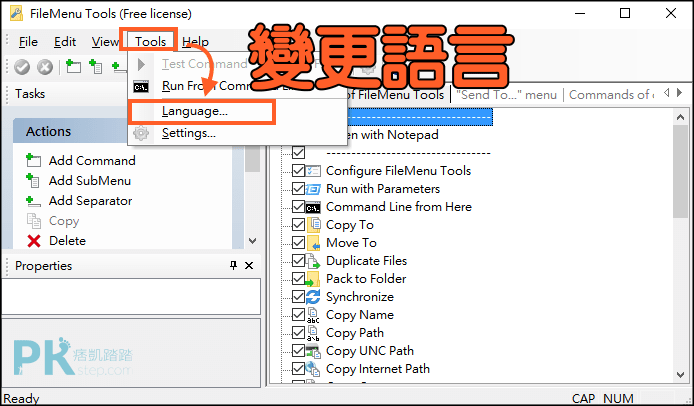The width and height of the screenshot is (694, 406).
Task: Click the Duplicate Files command icon
Action: click(313, 261)
